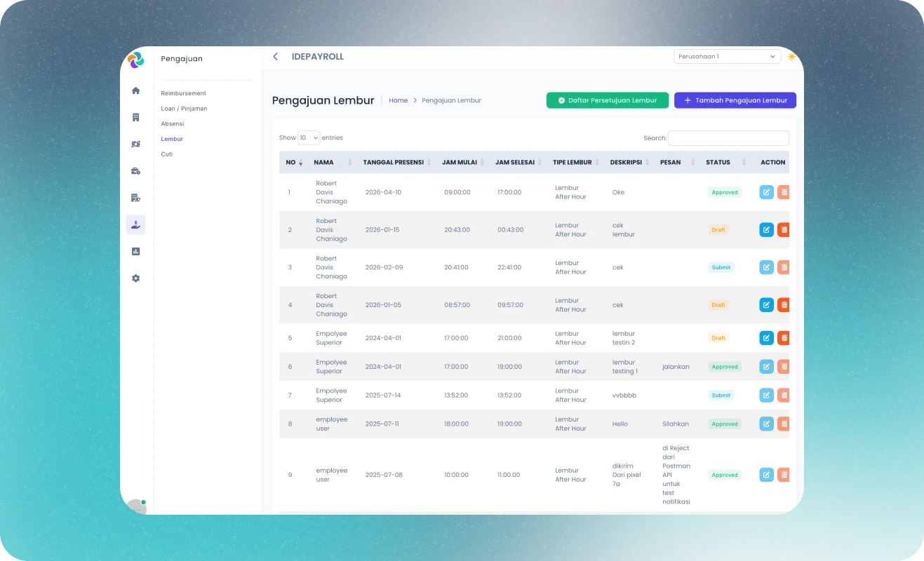Click the back chevron beside IDEPAYROLL

276,57
